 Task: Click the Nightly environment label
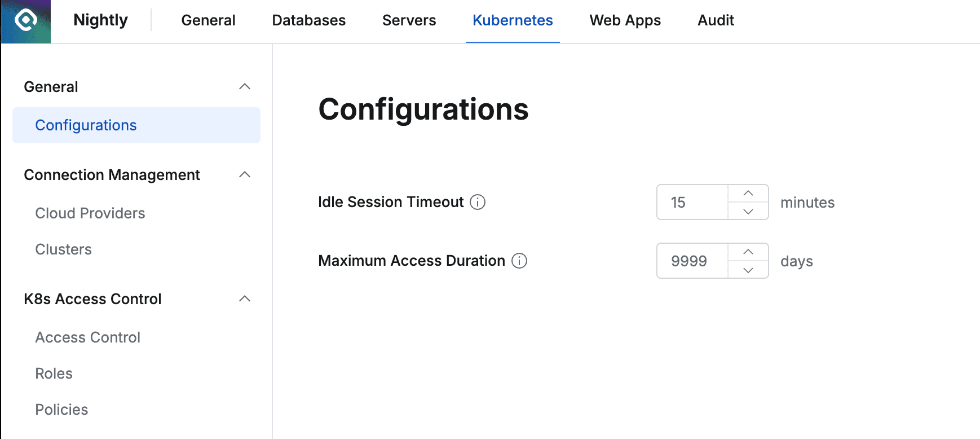coord(100,20)
